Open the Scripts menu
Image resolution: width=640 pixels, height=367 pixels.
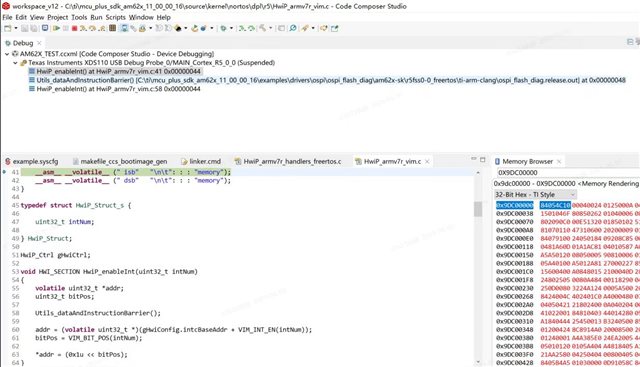point(116,17)
